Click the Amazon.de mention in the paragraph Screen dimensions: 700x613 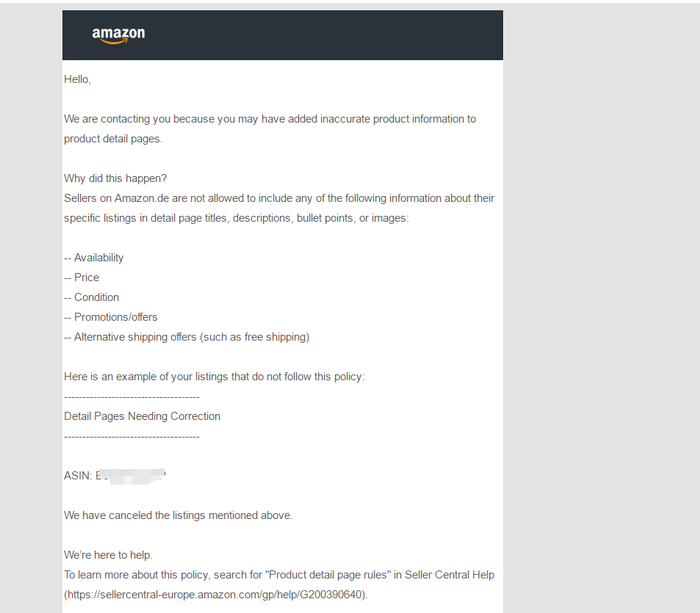[x=142, y=198]
